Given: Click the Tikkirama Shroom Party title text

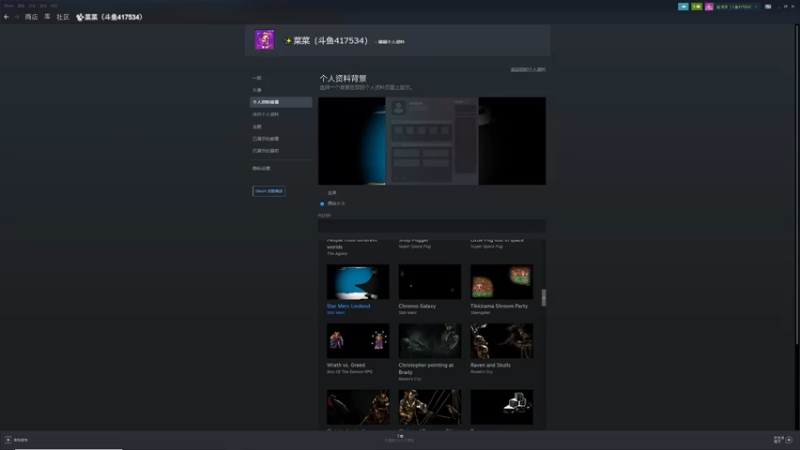Looking at the screenshot, I should [499, 306].
